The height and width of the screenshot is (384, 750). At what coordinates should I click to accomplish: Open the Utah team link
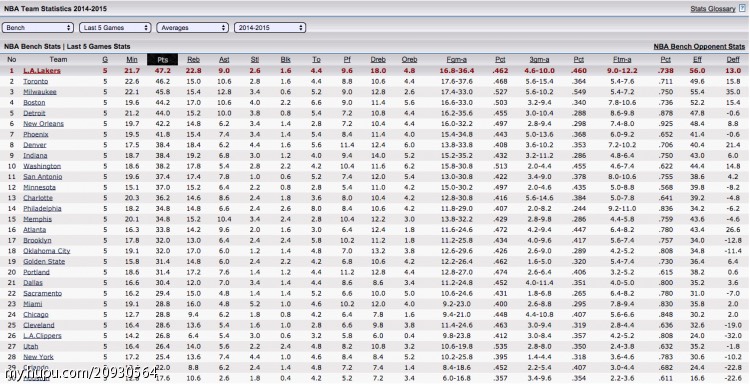pyautogui.click(x=31, y=346)
